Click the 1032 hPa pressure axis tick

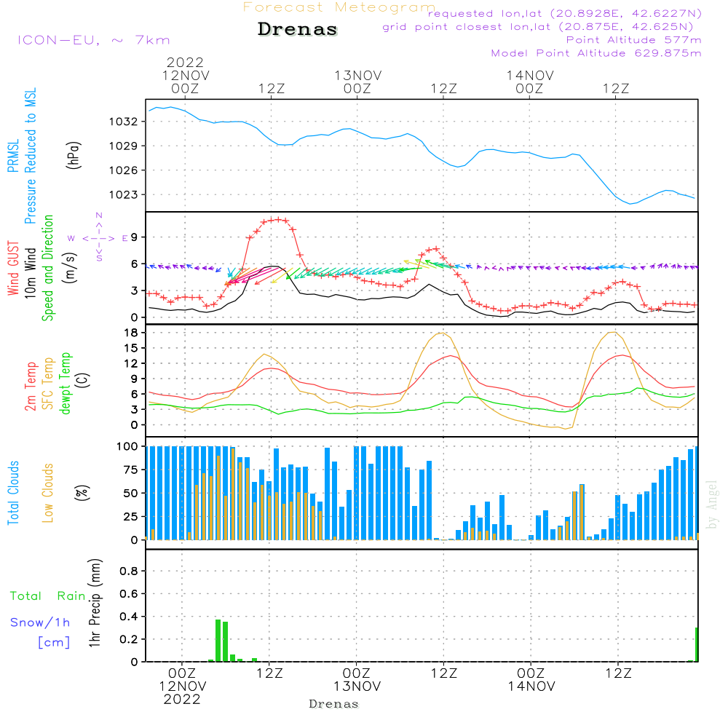124,122
